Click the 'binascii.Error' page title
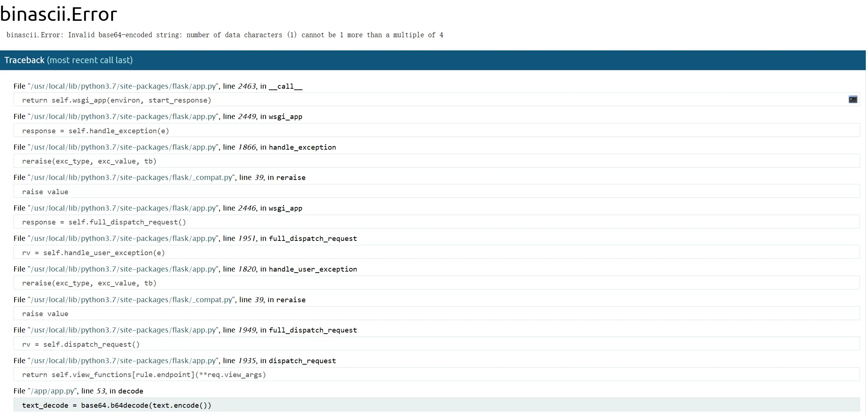Screen dimensions: 868x415 58,14
